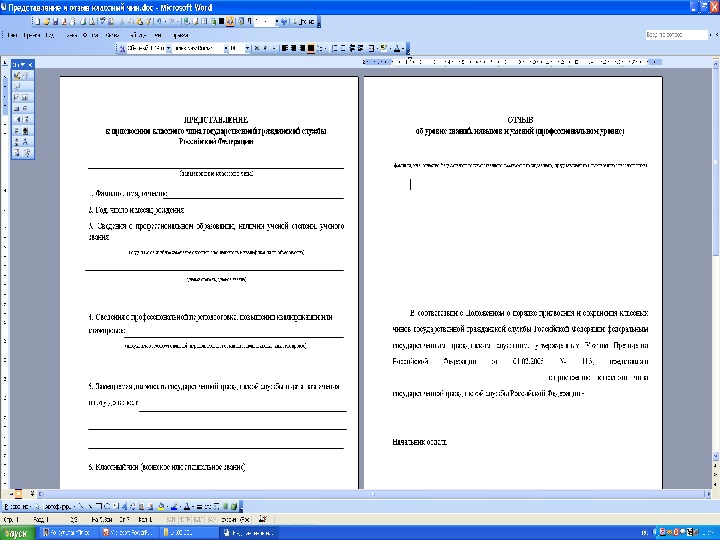Toggle left text alignment
Image resolution: width=720 pixels, height=540 pixels.
pos(285,48)
